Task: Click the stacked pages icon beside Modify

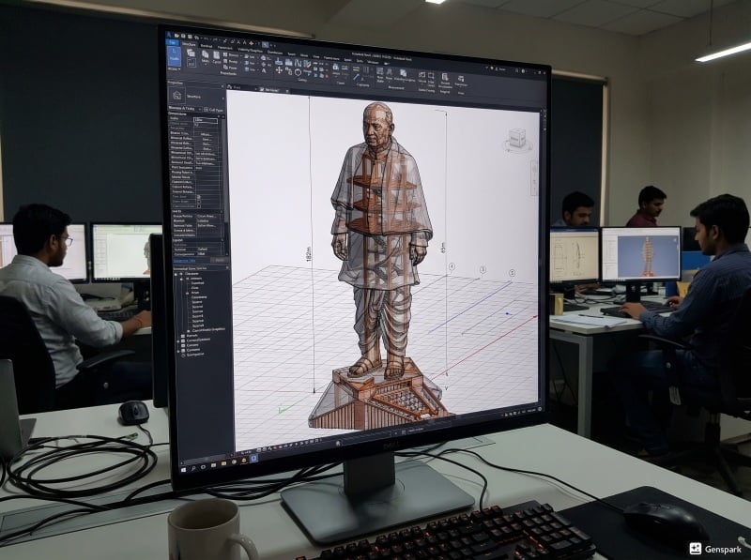Action: (x=192, y=53)
